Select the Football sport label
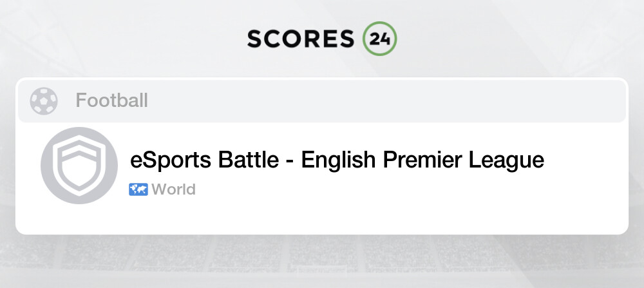The width and height of the screenshot is (644, 288). [x=111, y=101]
